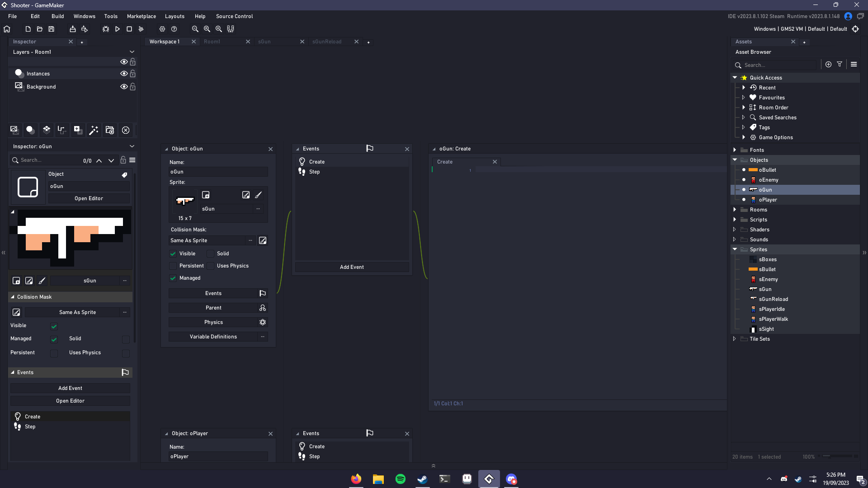Open Game Options gear in toolbar

(162, 29)
